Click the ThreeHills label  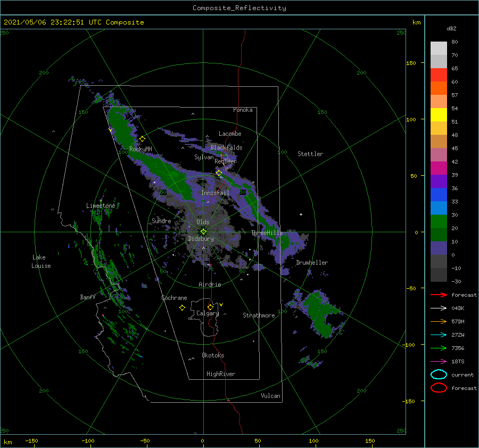[x=267, y=233]
